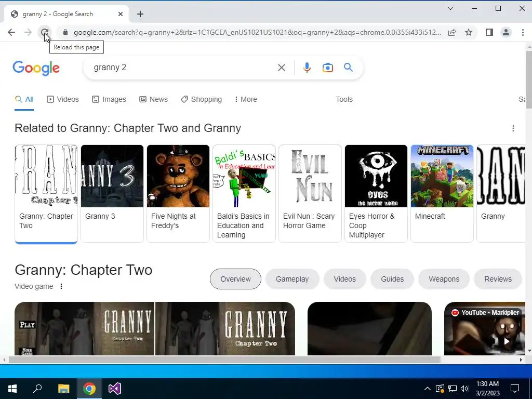Open second Granny Chapter Two title image
The image size is (532, 399).
[x=225, y=328]
